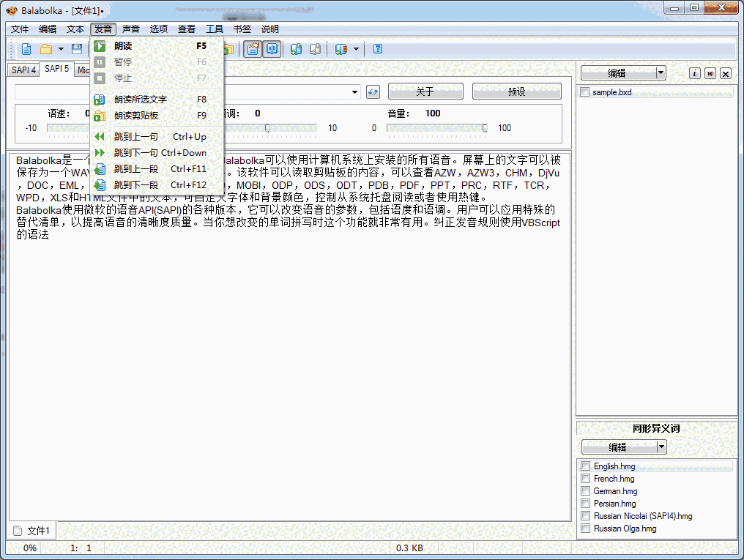Click the rewind previous sentence icon
The width and height of the screenshot is (744, 560).
(x=99, y=137)
